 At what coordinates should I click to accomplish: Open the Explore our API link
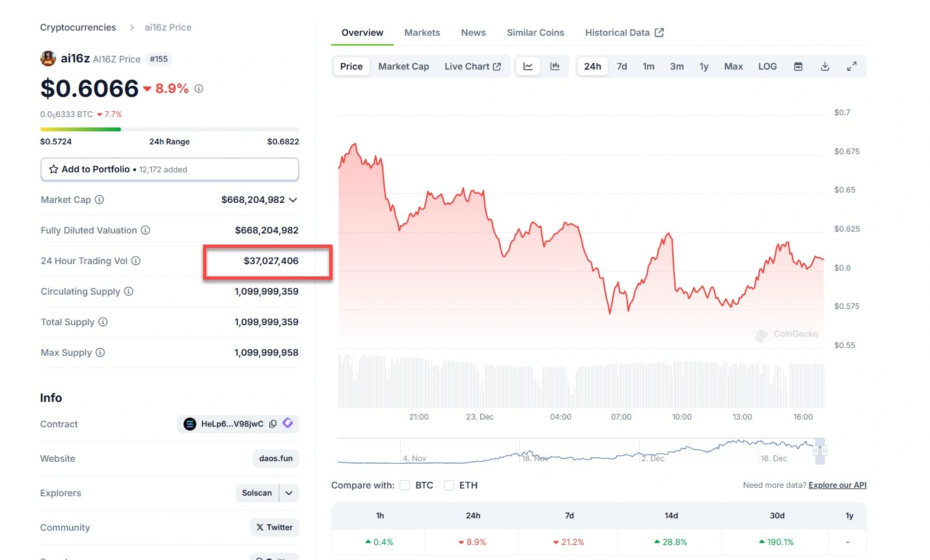coord(837,485)
